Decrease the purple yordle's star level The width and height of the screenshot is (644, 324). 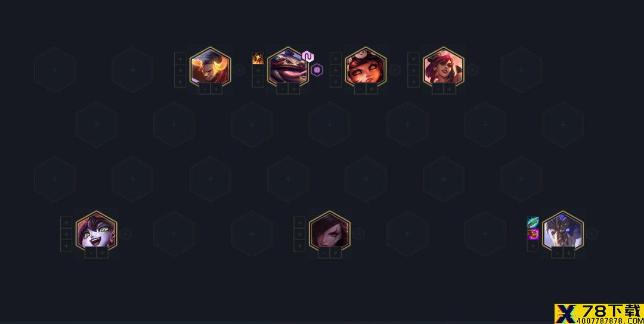coord(91,253)
